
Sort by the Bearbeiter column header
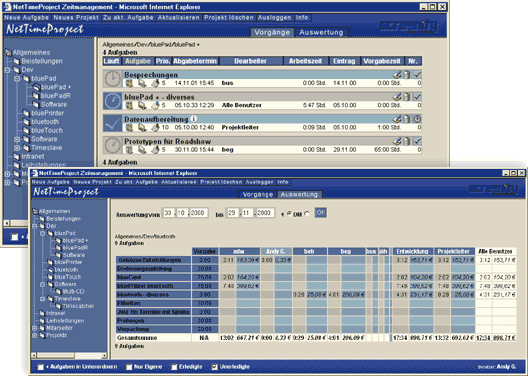[x=250, y=61]
